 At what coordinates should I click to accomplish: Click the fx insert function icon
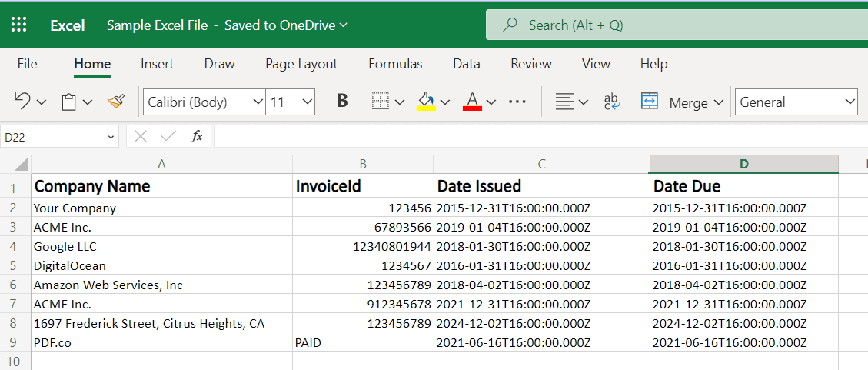pyautogui.click(x=197, y=136)
